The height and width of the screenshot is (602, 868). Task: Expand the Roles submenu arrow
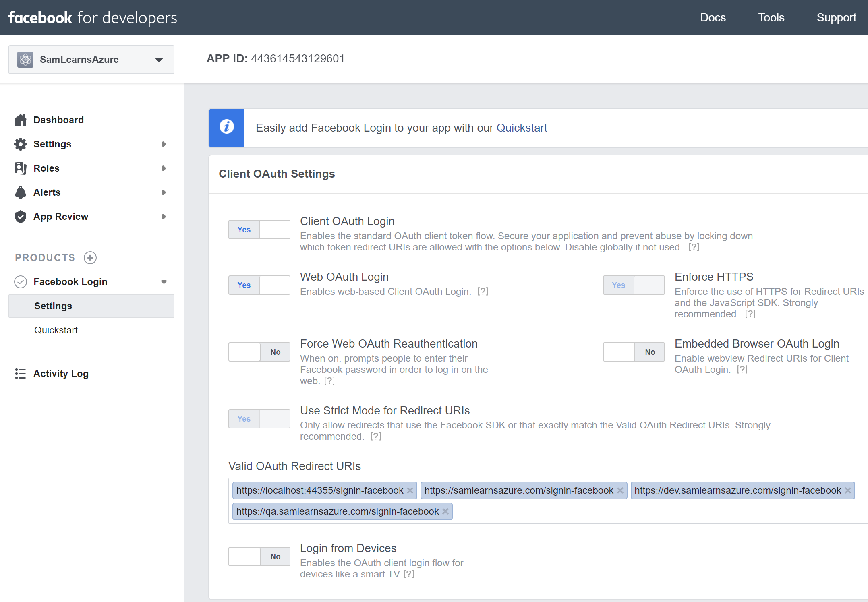pyautogui.click(x=164, y=168)
